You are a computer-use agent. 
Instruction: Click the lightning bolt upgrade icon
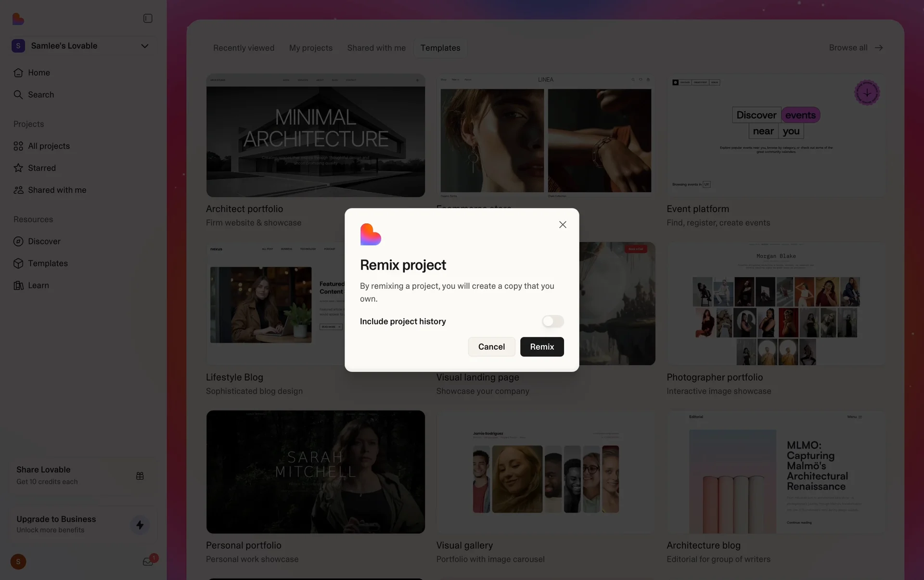click(x=140, y=525)
